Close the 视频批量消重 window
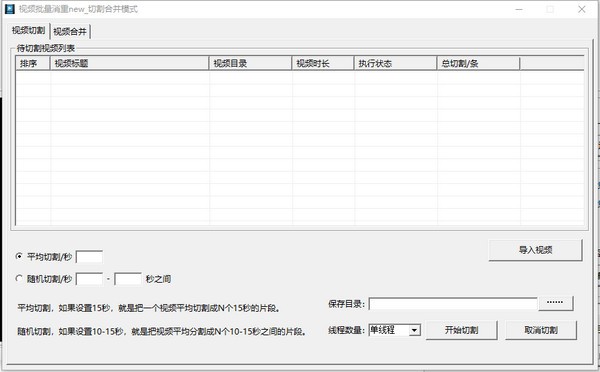Image resolution: width=600 pixels, height=372 pixels. point(582,9)
